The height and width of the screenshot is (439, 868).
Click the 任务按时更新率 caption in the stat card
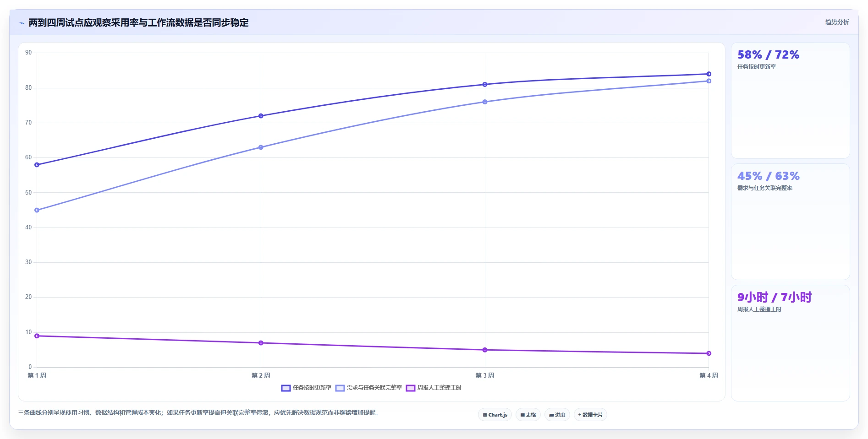(757, 67)
